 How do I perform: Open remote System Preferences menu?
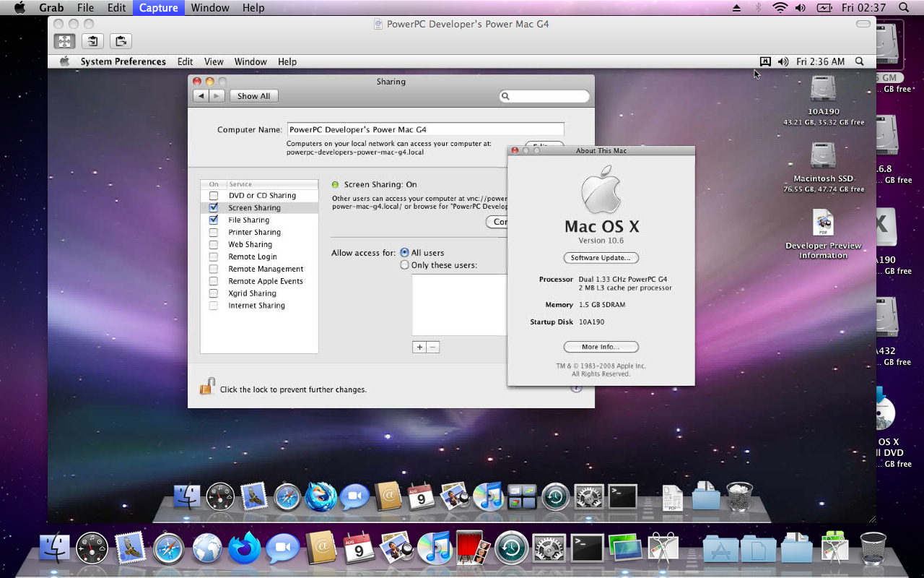coord(123,61)
